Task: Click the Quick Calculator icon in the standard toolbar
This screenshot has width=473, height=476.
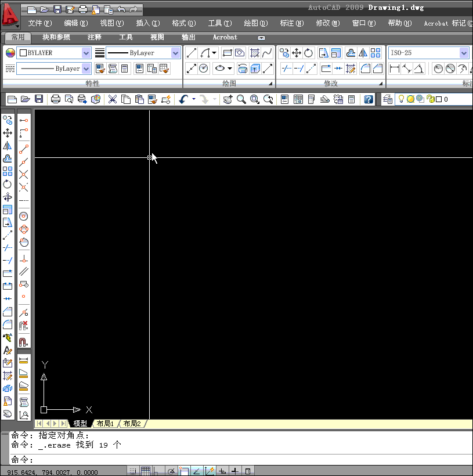Action: point(351,99)
